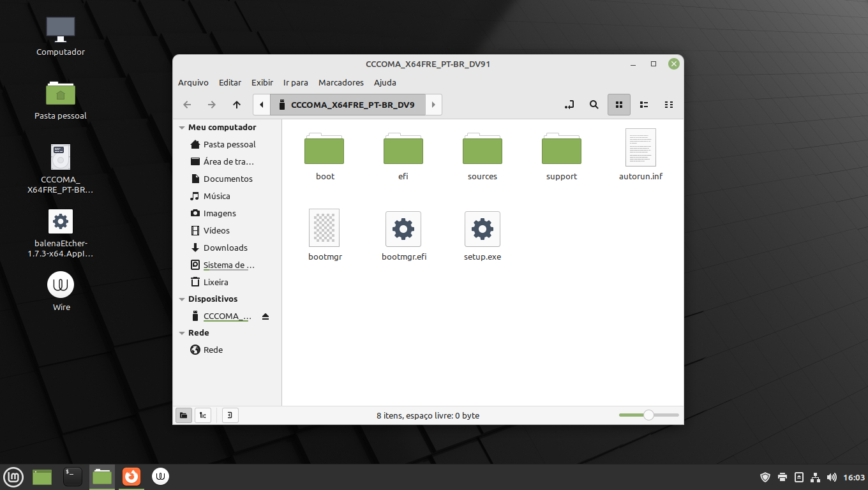Screen dimensions: 868x490
Task: Click the path bar right scroll arrow
Action: click(433, 105)
